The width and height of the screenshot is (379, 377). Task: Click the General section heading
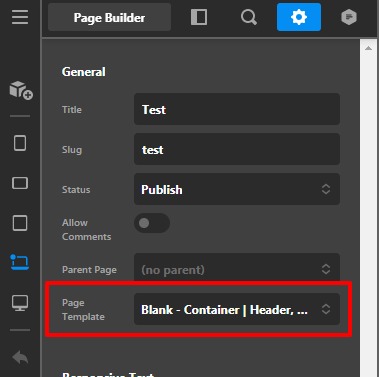point(84,72)
